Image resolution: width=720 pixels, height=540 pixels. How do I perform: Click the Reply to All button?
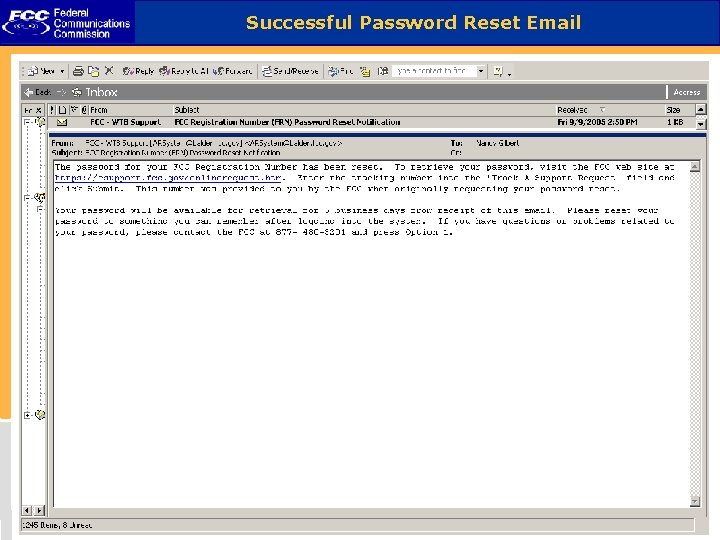tap(184, 71)
